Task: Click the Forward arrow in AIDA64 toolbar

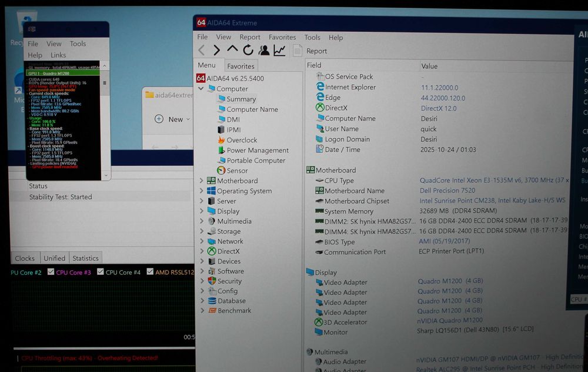Action: (x=216, y=50)
